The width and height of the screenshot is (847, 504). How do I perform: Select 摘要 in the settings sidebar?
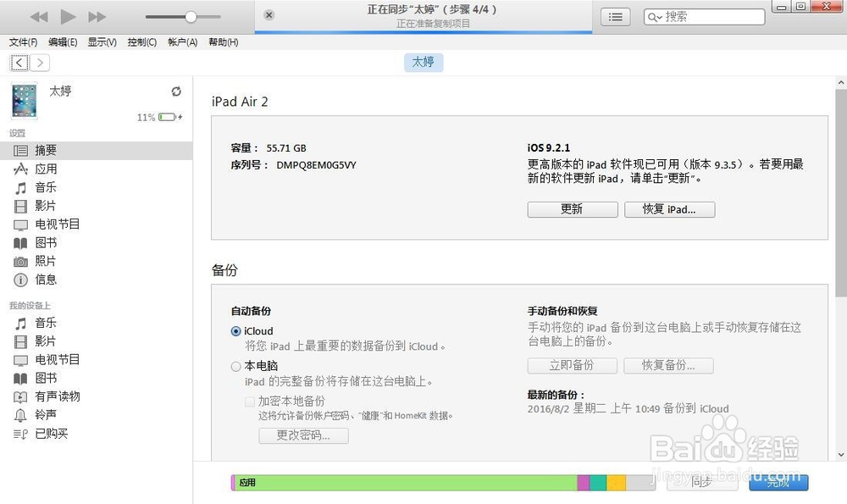point(97,150)
